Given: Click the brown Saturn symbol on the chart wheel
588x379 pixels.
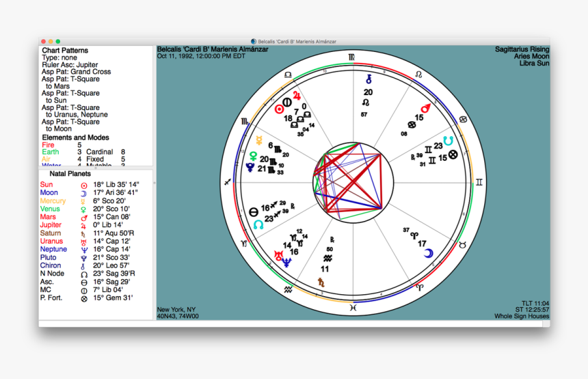Looking at the screenshot, I should click(x=321, y=282).
